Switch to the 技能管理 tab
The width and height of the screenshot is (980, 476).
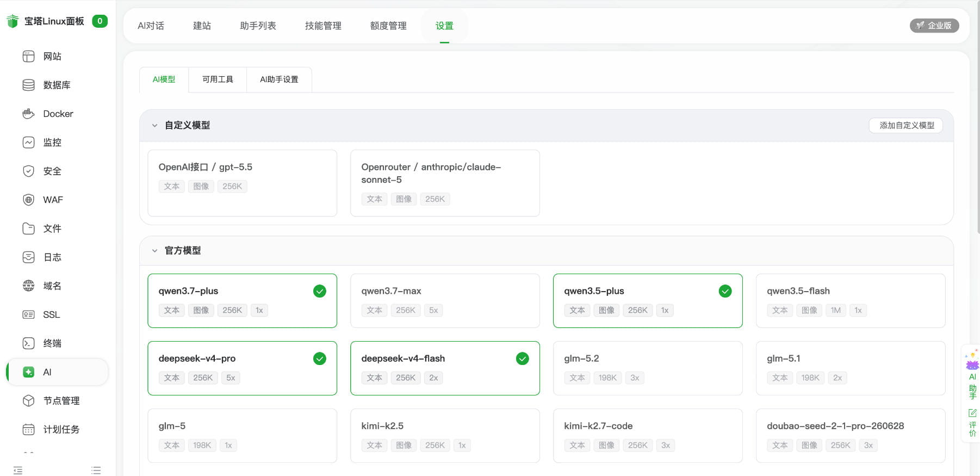click(x=323, y=26)
